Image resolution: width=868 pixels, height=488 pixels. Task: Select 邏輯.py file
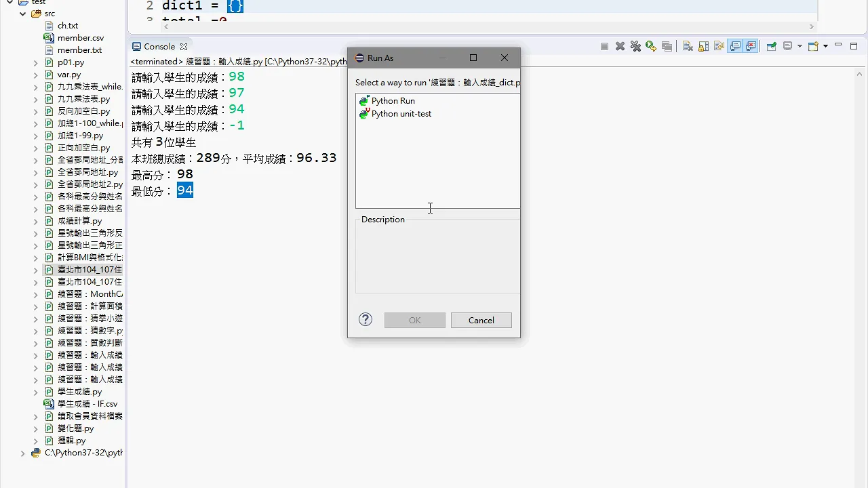(71, 441)
